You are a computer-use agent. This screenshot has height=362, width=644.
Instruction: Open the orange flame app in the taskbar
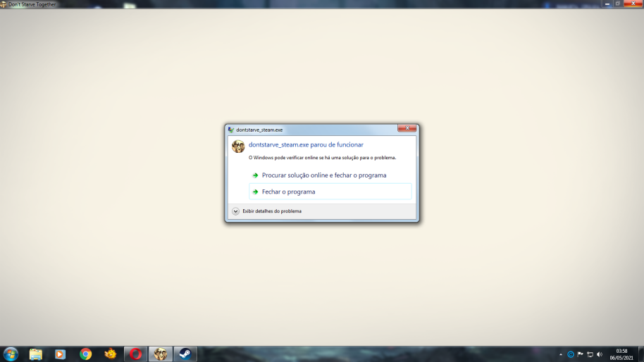pos(110,354)
